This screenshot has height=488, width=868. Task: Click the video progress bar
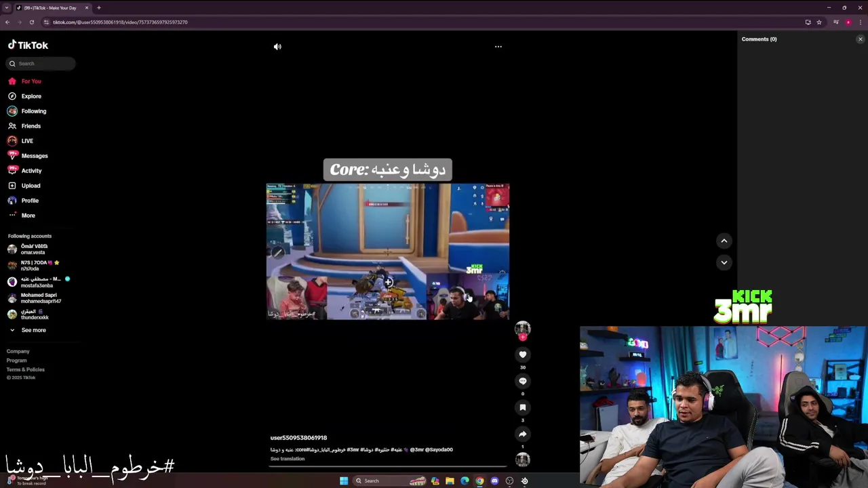(x=388, y=466)
